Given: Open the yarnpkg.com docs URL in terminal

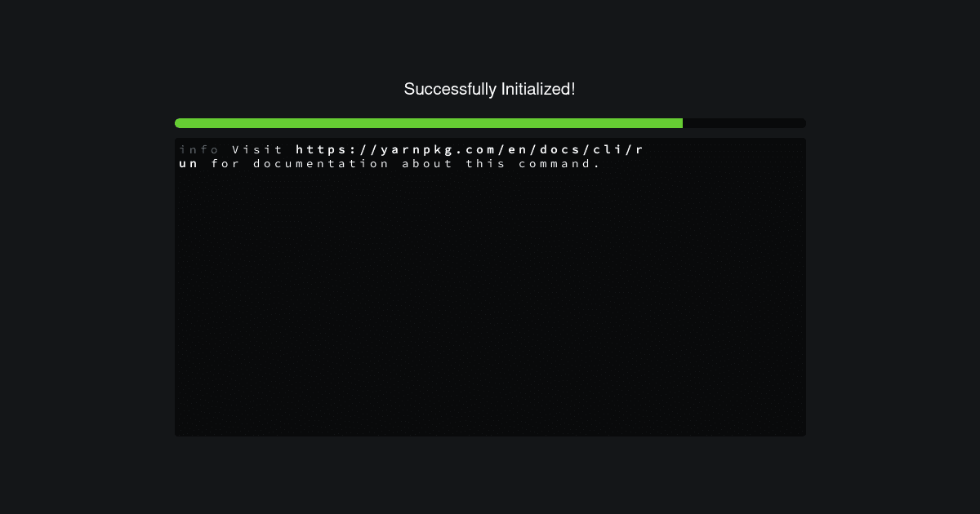Looking at the screenshot, I should (470, 150).
